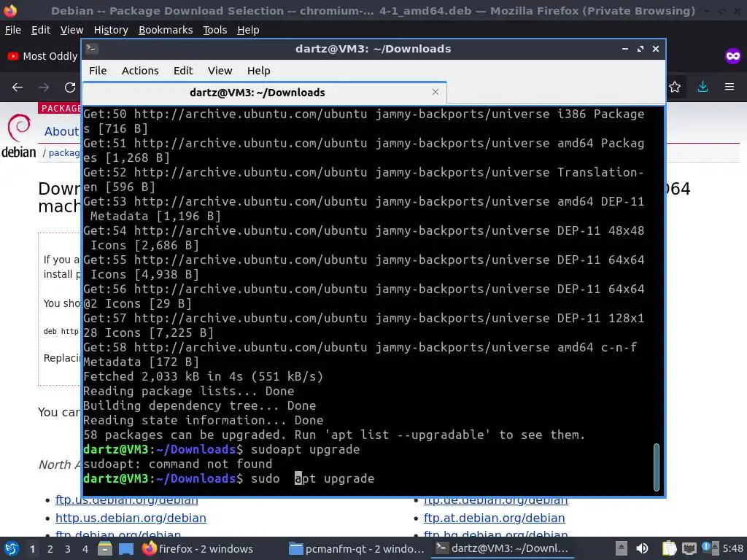Click the private browsing mask icon
Image resolution: width=747 pixels, height=560 pixels.
(x=732, y=56)
